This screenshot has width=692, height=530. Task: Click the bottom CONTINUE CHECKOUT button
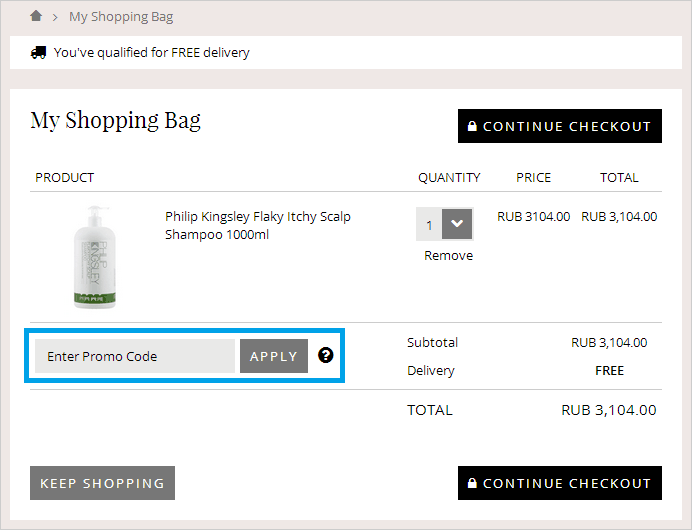pos(560,483)
